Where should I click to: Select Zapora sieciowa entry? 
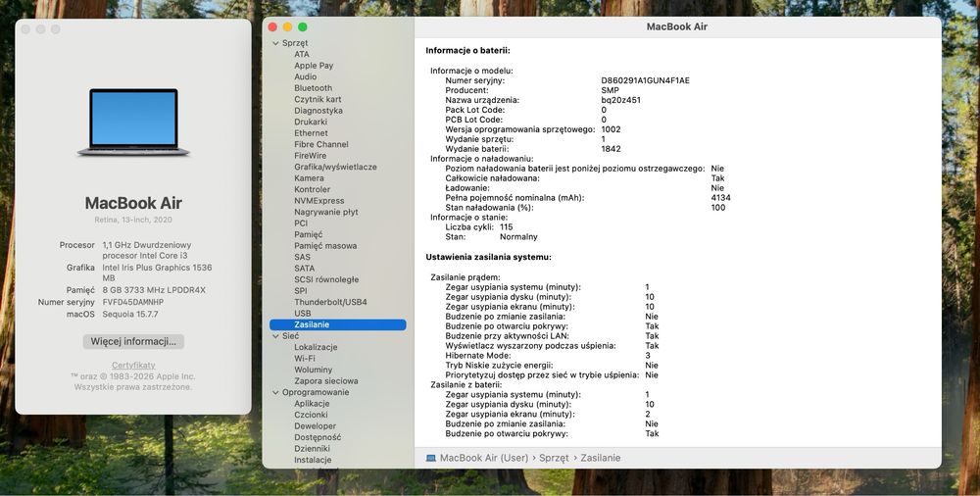326,381
